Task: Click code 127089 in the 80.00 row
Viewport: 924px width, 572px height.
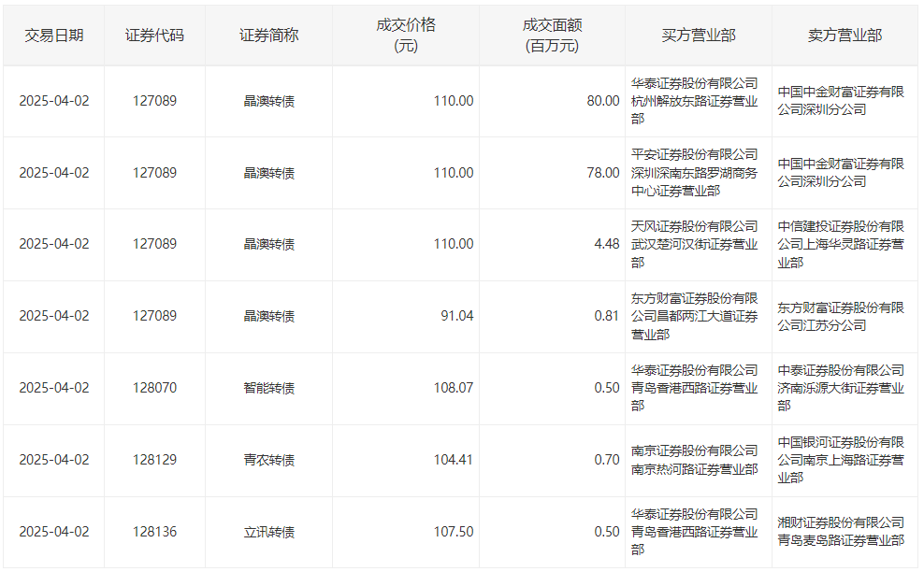Action: pyautogui.click(x=154, y=101)
